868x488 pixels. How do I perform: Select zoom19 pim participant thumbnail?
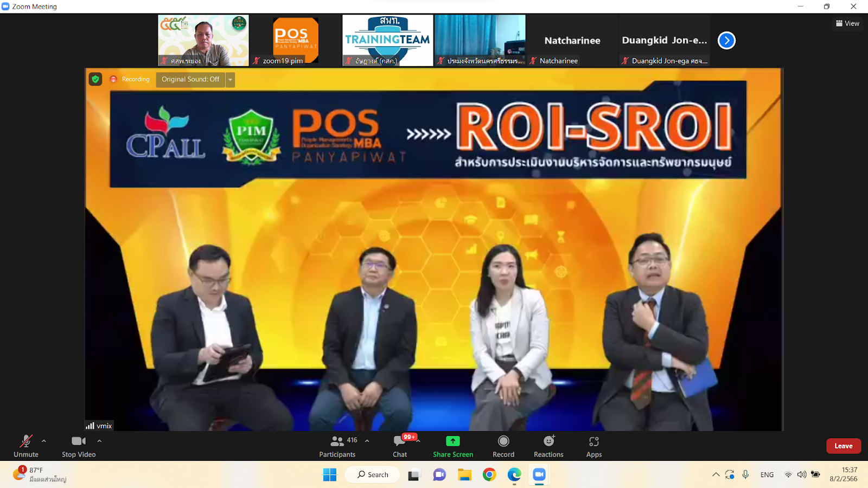click(296, 40)
